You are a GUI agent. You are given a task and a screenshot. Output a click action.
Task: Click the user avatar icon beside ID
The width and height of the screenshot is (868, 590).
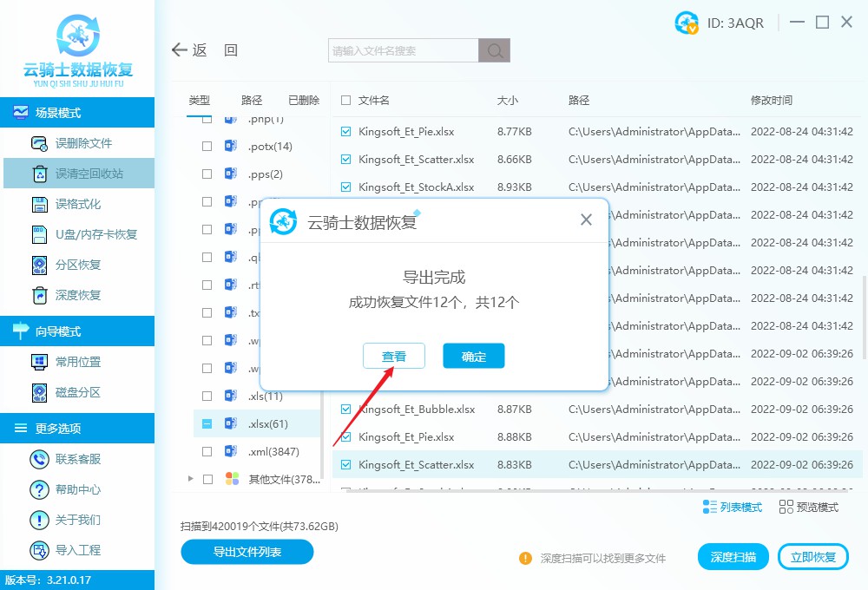(x=687, y=23)
